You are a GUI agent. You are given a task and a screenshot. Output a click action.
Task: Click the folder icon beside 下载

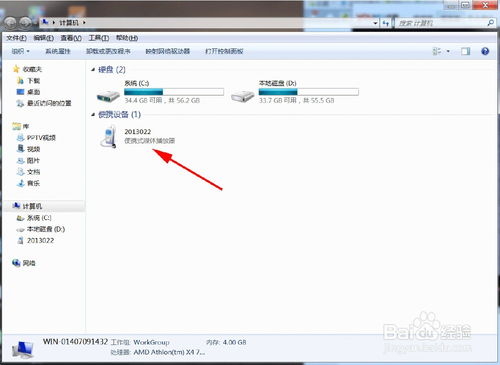(20, 80)
